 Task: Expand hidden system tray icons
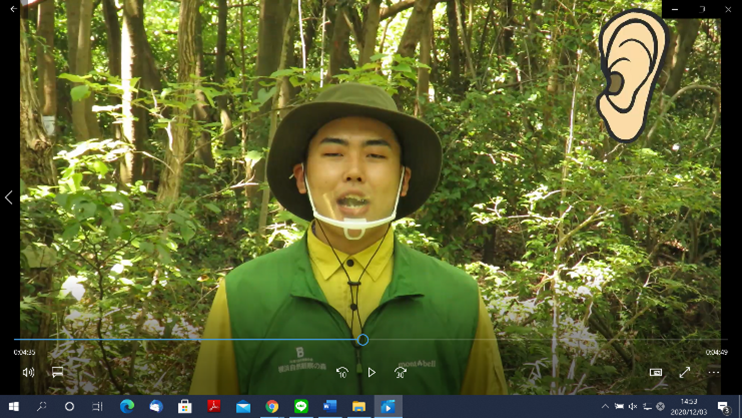tap(604, 407)
